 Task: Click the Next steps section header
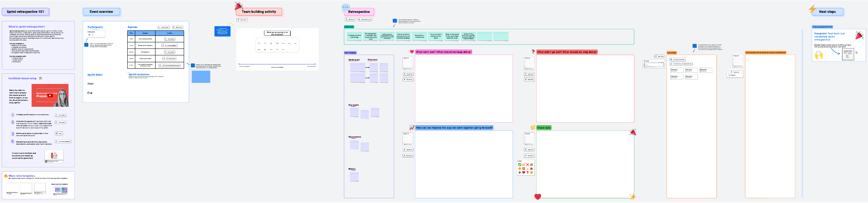click(x=827, y=12)
